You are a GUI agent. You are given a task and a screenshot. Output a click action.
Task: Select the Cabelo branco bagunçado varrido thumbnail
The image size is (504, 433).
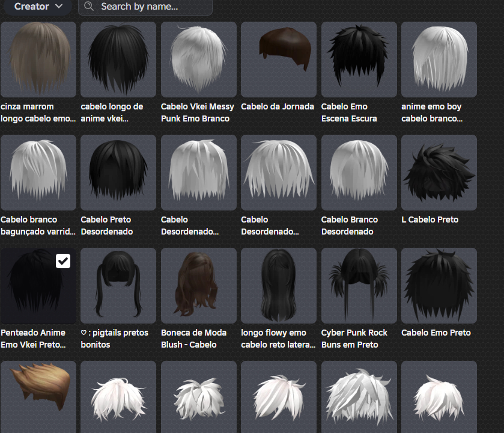pos(38,173)
